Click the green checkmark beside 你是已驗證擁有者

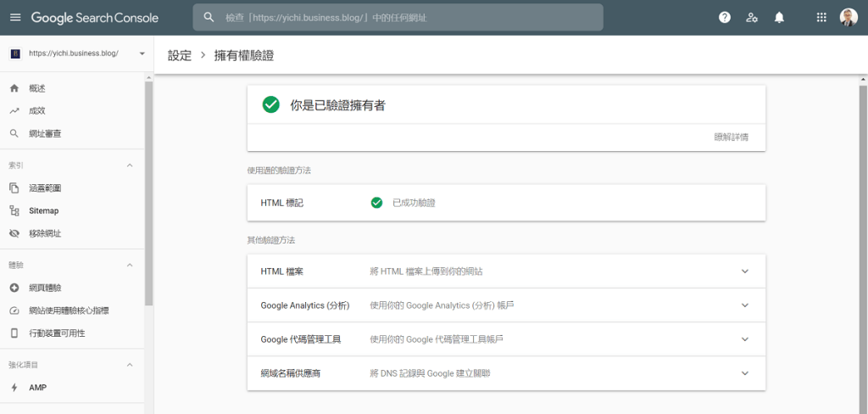(x=270, y=104)
